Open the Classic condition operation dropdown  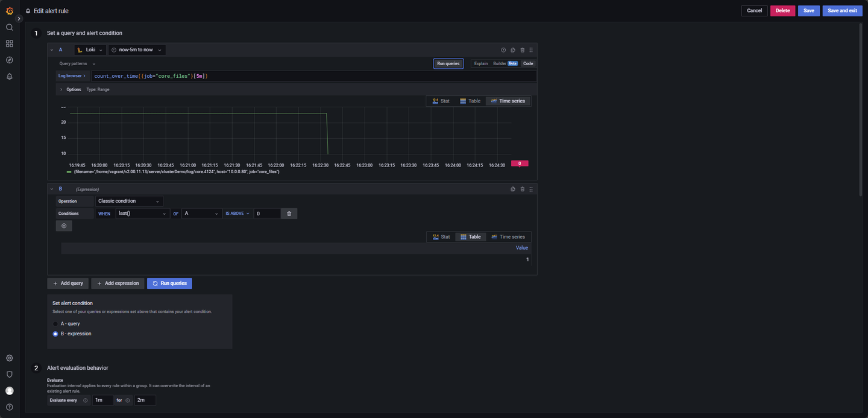click(129, 201)
